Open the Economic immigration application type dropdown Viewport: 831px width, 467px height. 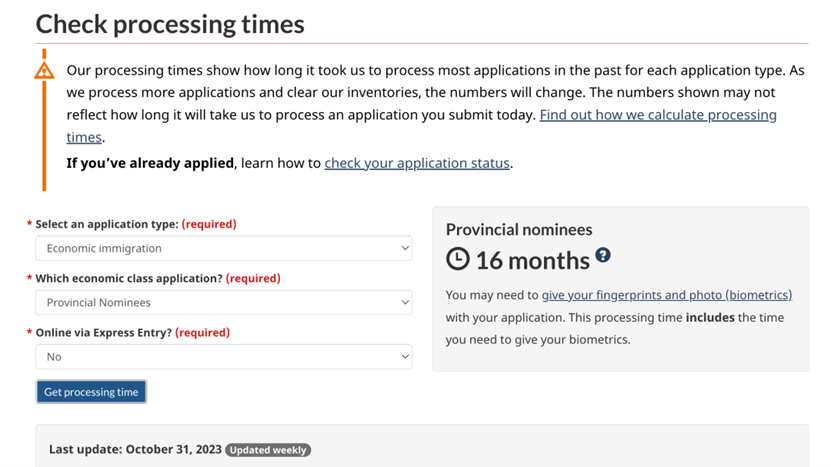tap(224, 248)
